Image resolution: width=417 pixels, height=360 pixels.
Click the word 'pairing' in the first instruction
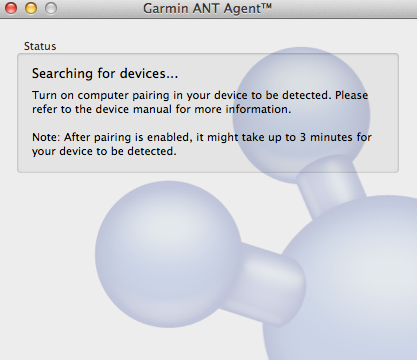pos(151,96)
